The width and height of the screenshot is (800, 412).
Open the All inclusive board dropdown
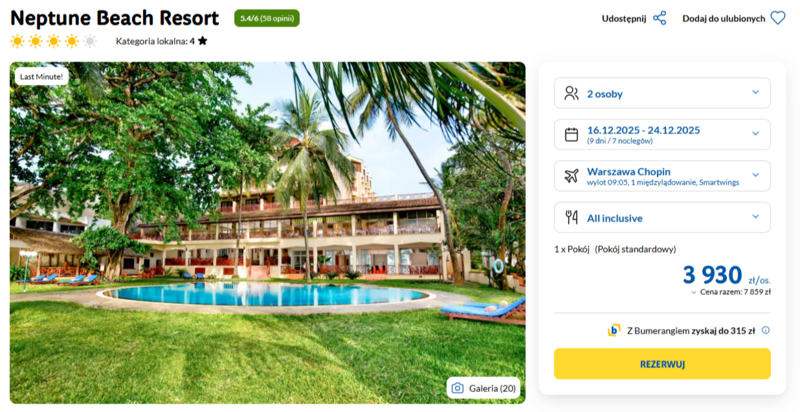point(755,217)
